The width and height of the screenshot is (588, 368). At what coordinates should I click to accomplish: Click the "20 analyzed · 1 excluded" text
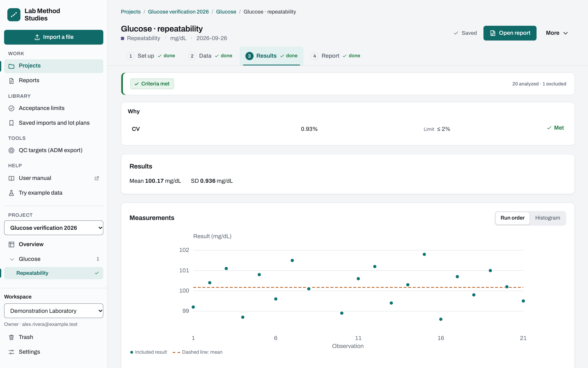click(539, 84)
